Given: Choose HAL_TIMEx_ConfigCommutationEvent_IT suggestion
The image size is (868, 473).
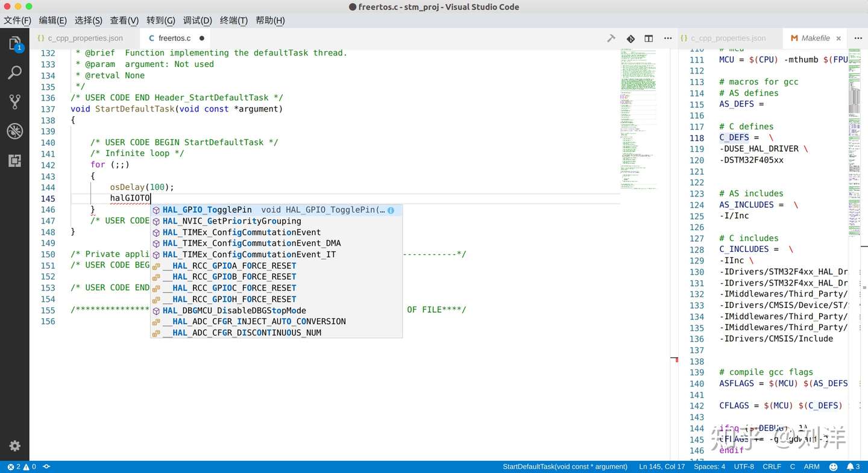Looking at the screenshot, I should pos(276,255).
